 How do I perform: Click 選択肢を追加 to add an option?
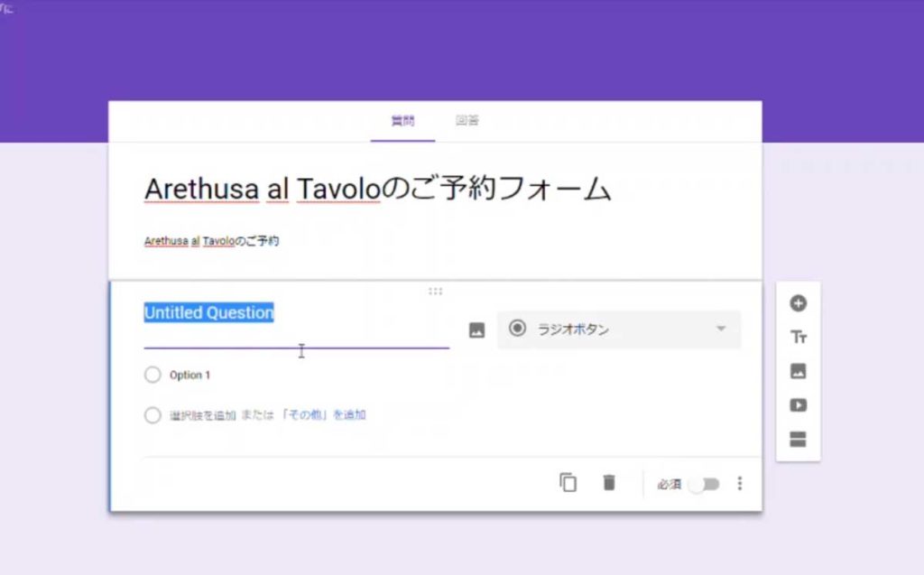[x=203, y=415]
